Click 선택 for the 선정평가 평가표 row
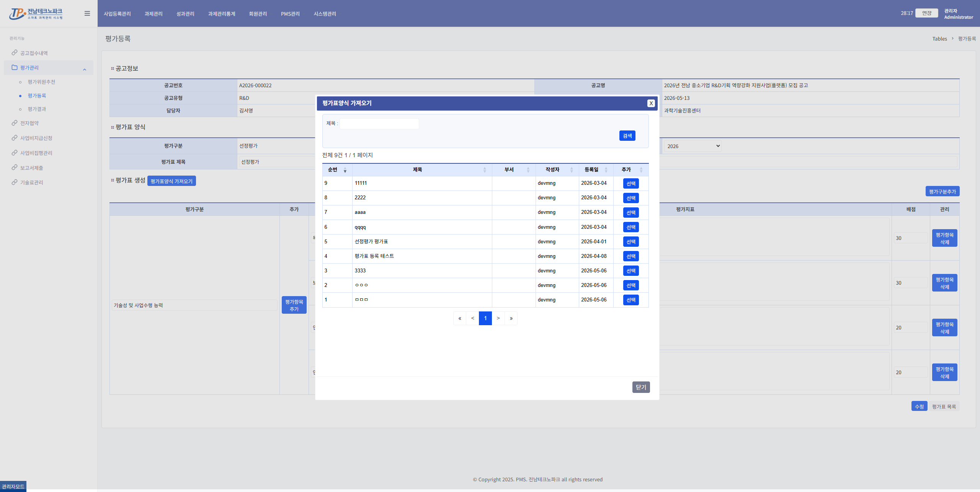This screenshot has height=492, width=980. coord(631,242)
